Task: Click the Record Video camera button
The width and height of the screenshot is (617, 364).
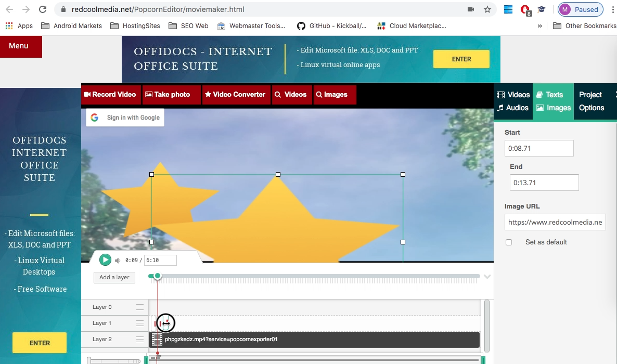Action: coord(110,95)
